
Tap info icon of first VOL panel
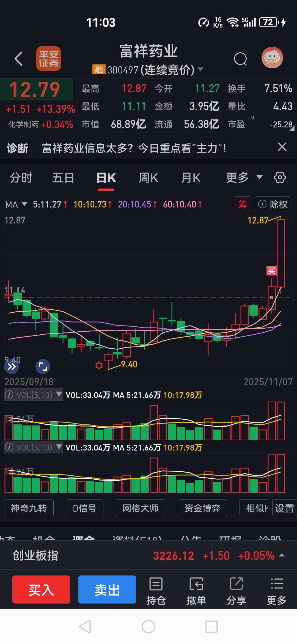tap(9, 395)
